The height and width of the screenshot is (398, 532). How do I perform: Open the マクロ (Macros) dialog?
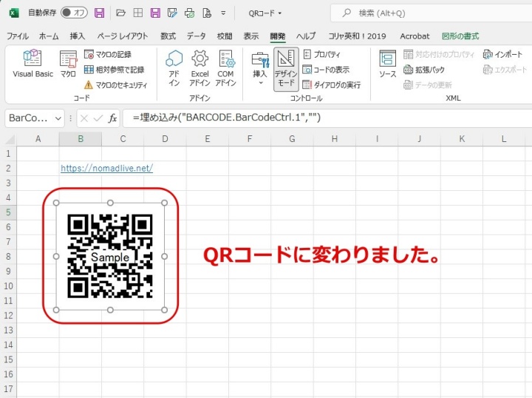(x=68, y=64)
